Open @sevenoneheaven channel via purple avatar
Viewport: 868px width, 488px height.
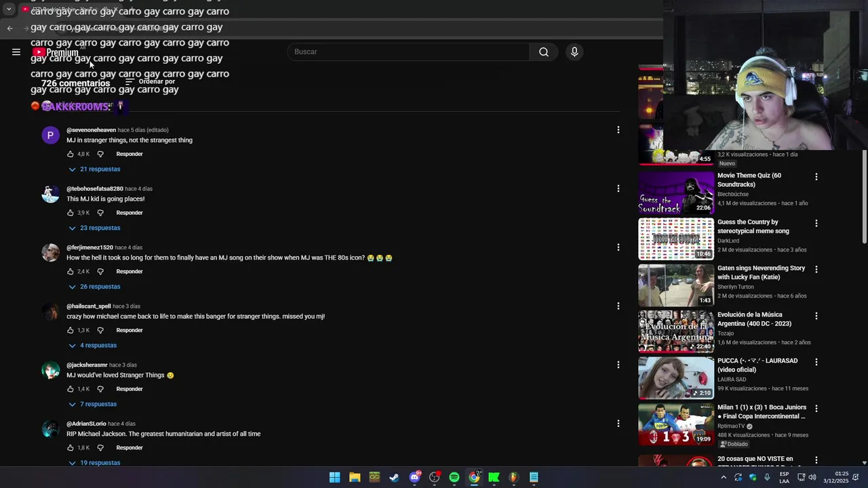point(50,135)
